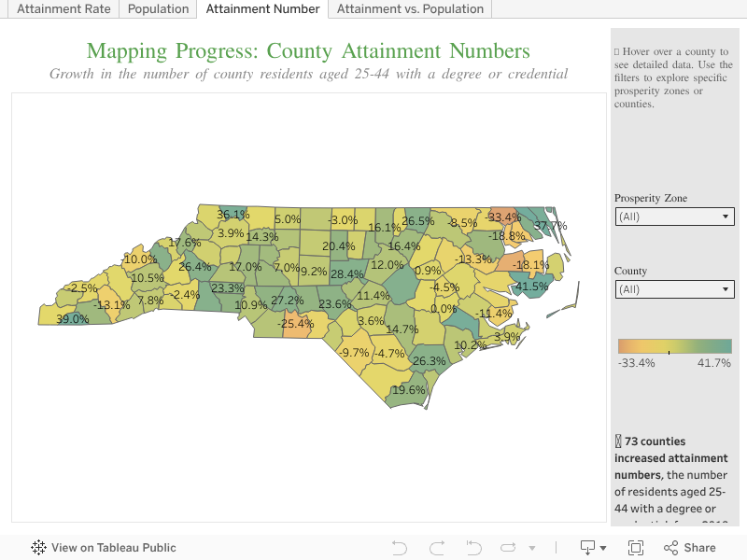Image resolution: width=747 pixels, height=560 pixels.
Task: Click the Refresh data icon
Action: point(509,548)
